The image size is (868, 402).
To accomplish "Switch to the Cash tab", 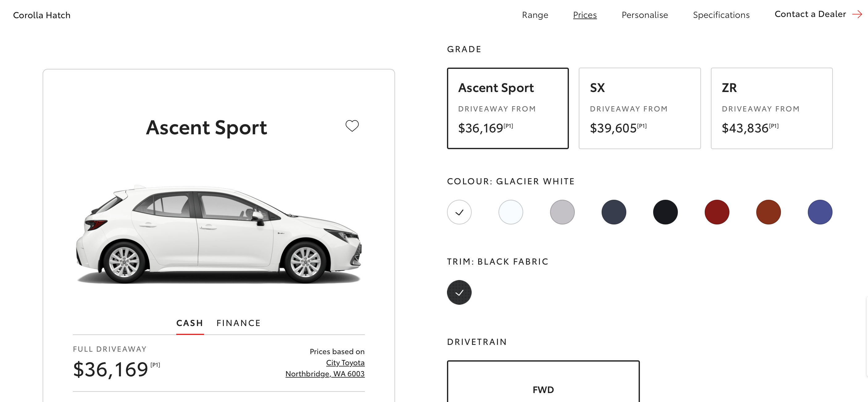I will click(x=190, y=323).
